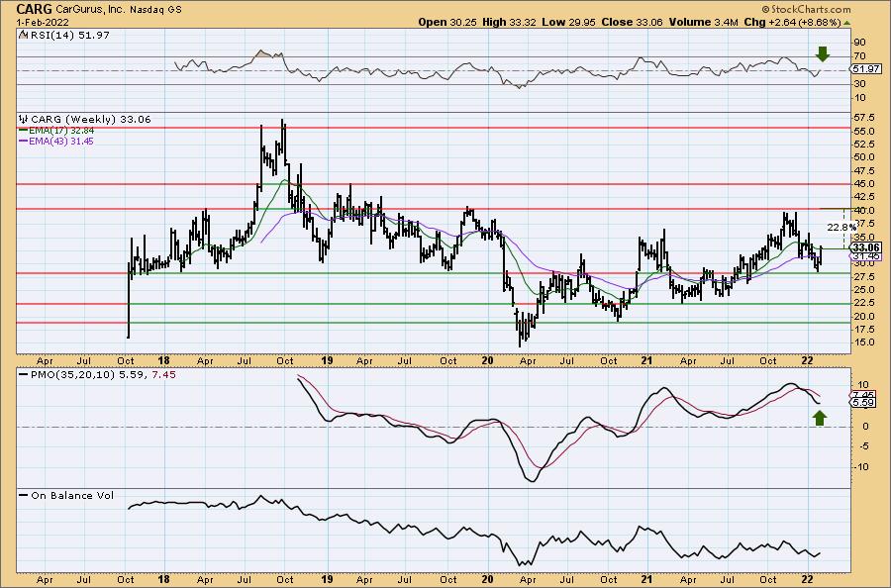The width and height of the screenshot is (891, 588).
Task: Click the 31.45 EMA price tag
Action: coord(864,256)
